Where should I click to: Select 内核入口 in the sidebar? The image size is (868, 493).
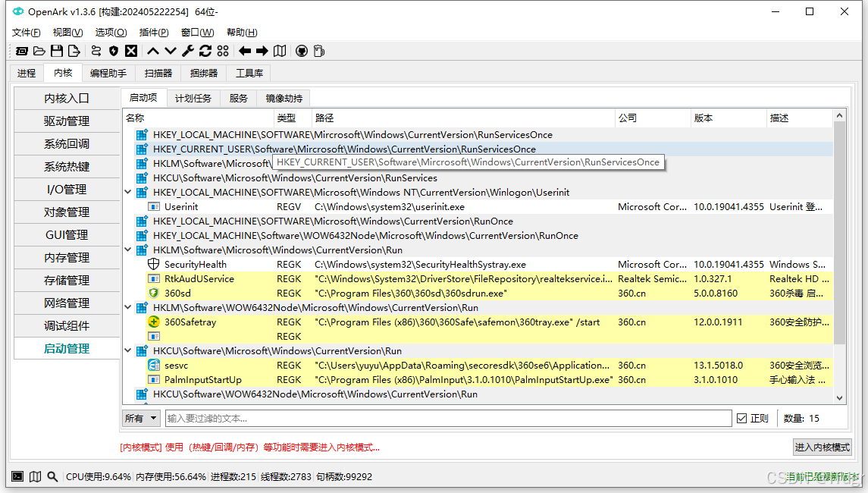67,98
